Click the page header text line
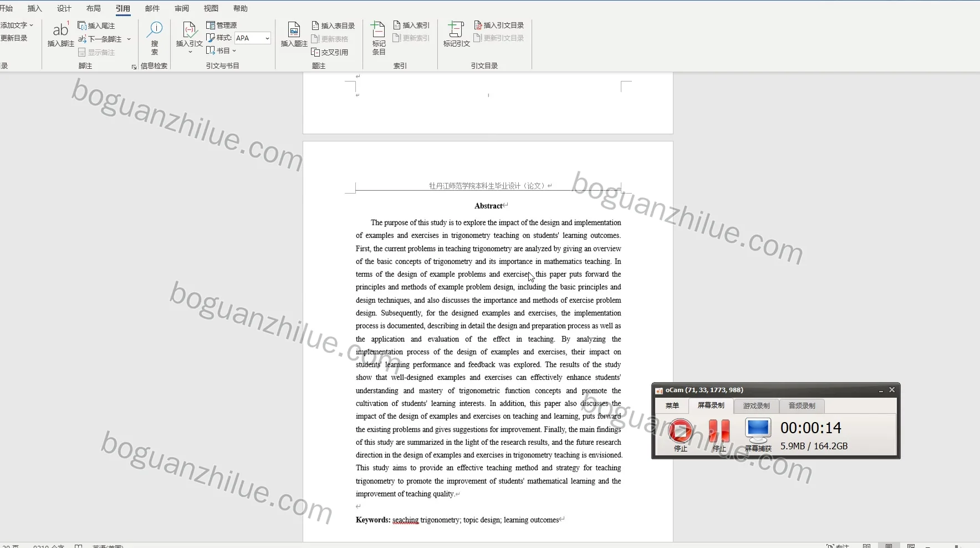 [x=488, y=186]
